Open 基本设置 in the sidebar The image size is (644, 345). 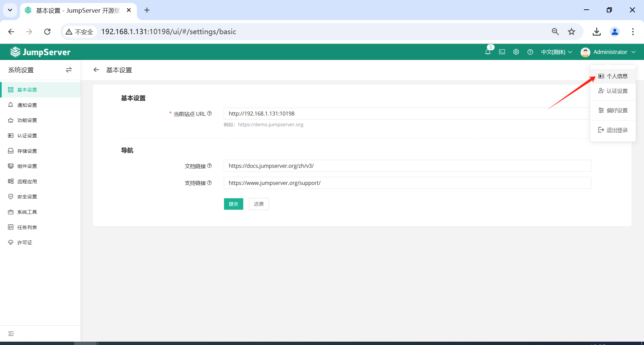40,90
